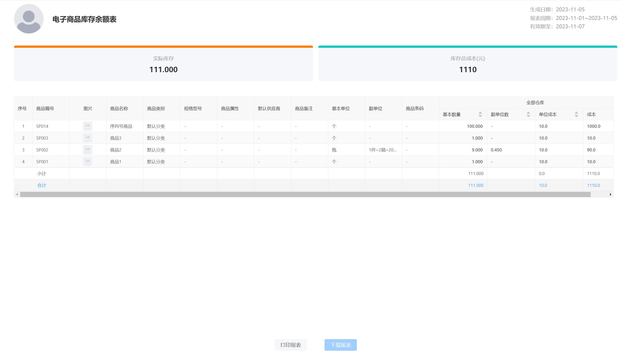Open image placeholder for SP001

[87, 162]
